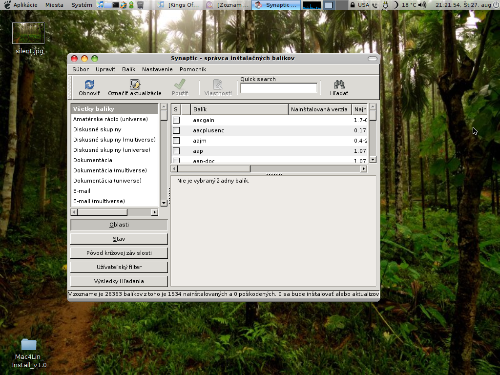Open the Aplikácie menu in top panel
The width and height of the screenshot is (500, 375).
pyautogui.click(x=25, y=5)
